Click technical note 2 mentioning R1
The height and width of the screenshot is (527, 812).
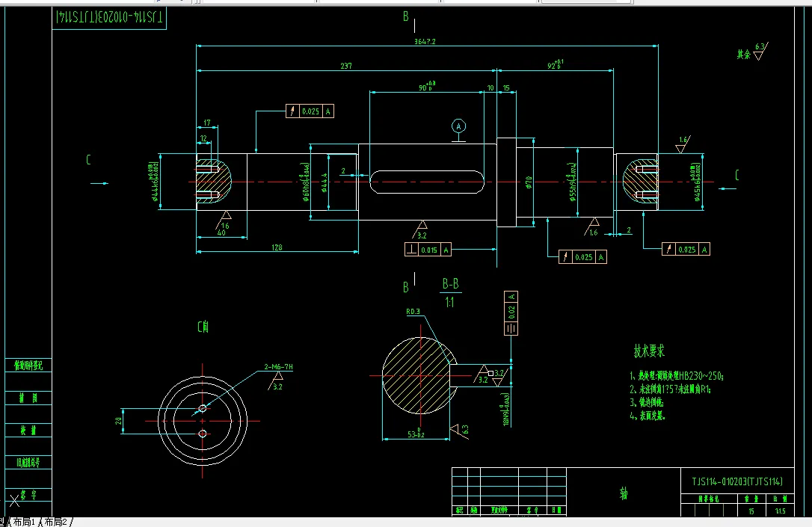pos(671,389)
